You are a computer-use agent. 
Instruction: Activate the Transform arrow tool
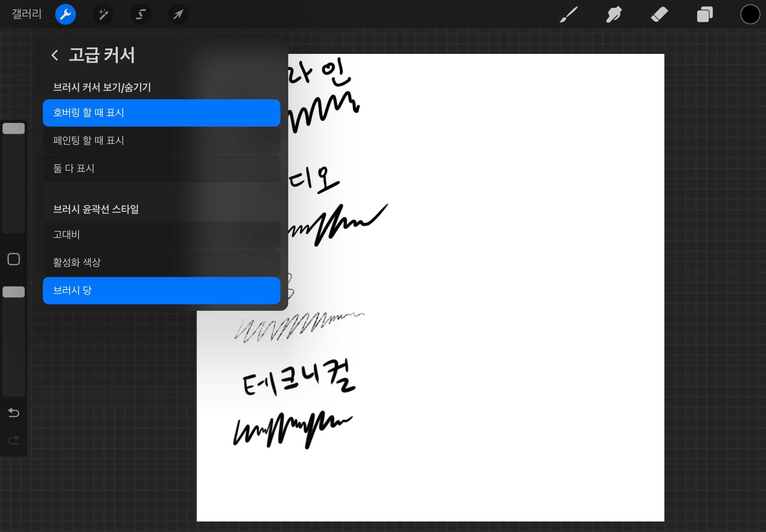point(179,14)
